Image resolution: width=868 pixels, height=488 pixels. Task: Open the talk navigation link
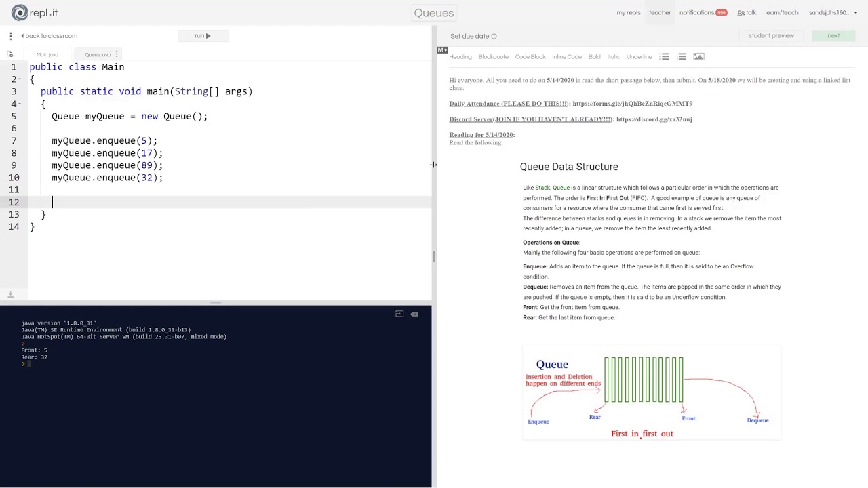pyautogui.click(x=747, y=13)
